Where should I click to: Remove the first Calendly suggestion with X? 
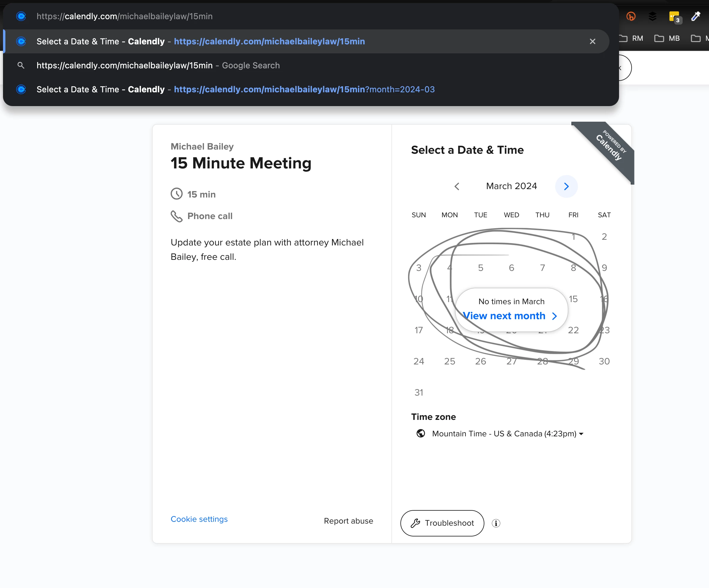click(x=592, y=41)
